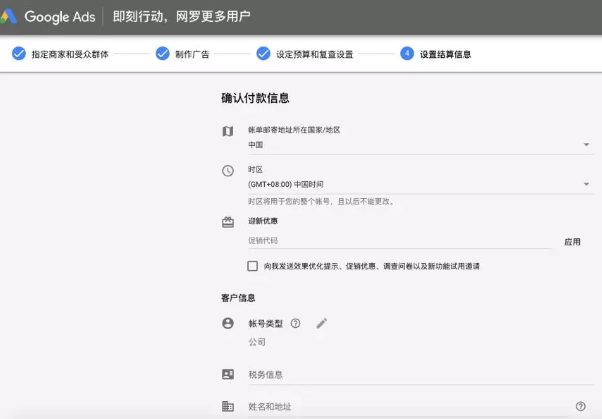The height and width of the screenshot is (419, 602).
Task: Open the help icon for 姓名和地址
Action: tap(580, 406)
